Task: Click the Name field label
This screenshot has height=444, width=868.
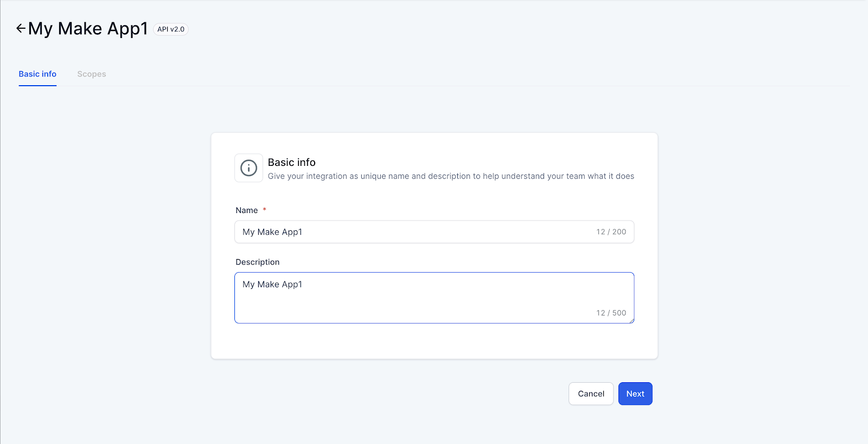Action: click(x=247, y=210)
